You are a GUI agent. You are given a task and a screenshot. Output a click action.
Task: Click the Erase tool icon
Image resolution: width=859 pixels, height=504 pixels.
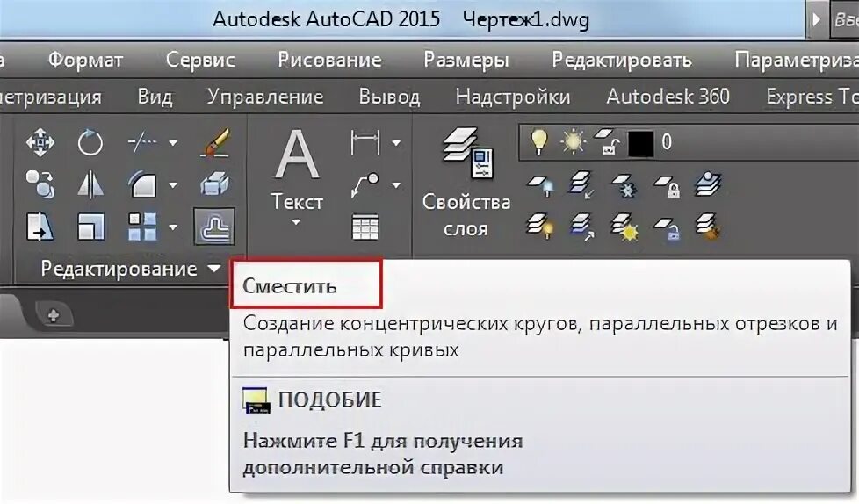[214, 142]
